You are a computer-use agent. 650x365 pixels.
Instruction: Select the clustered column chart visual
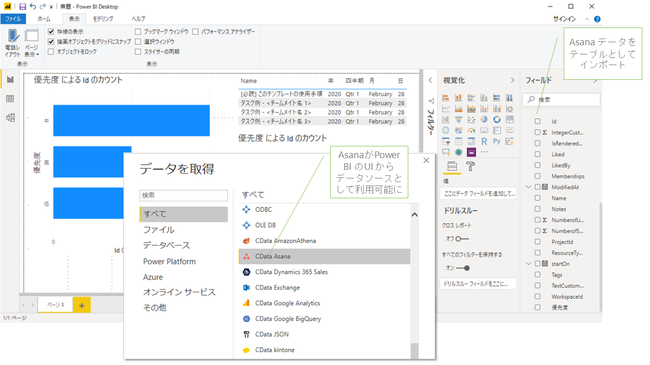tap(484, 97)
